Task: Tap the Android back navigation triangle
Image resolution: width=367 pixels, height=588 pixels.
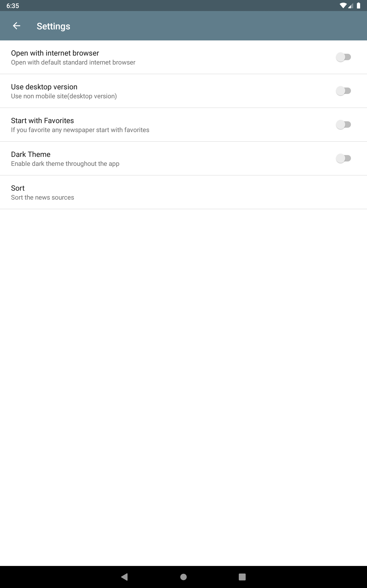Action: tap(125, 577)
